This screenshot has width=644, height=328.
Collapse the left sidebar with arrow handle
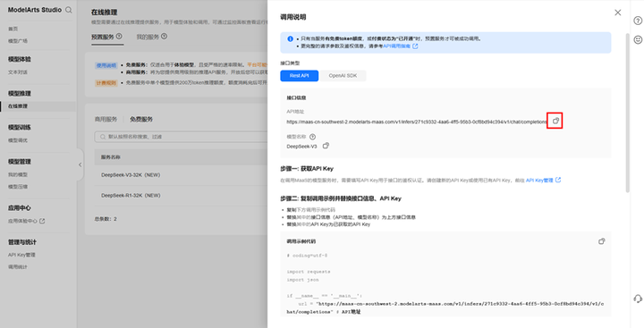coord(80,164)
